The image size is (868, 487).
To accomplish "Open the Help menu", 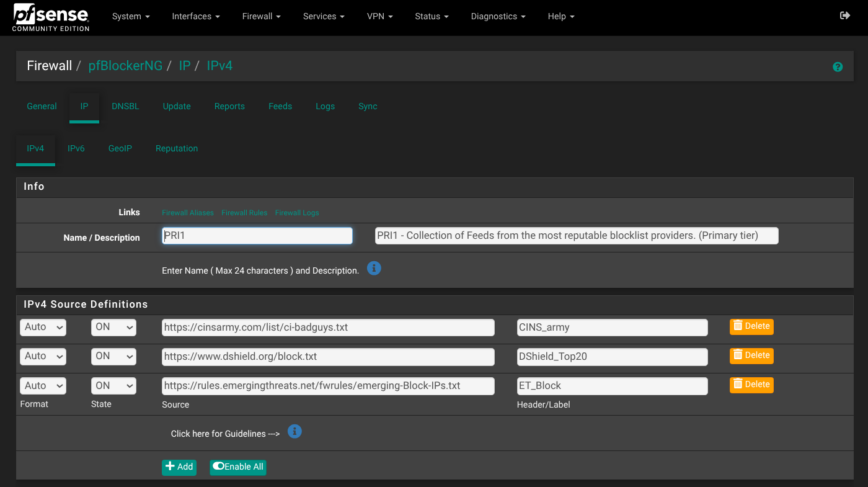I will 561,17.
